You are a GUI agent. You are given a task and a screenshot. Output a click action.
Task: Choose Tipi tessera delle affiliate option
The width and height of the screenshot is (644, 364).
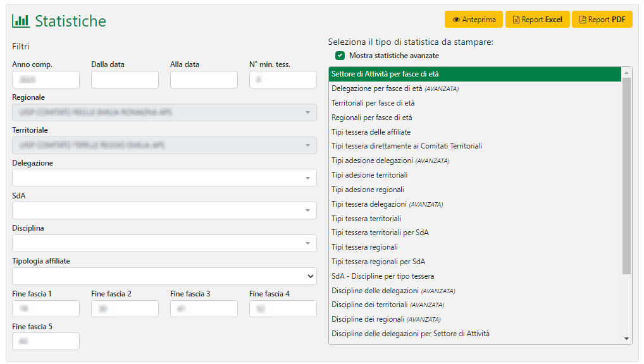click(371, 132)
